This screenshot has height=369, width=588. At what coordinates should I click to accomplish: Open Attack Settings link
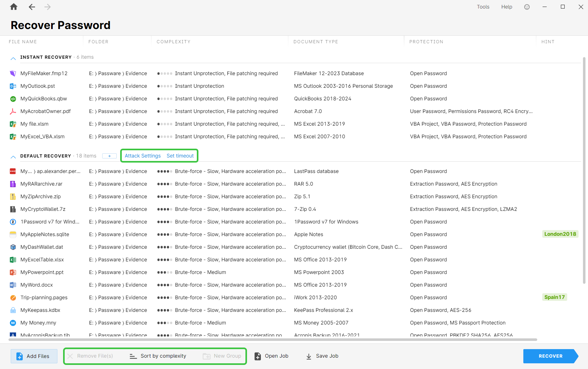coord(143,156)
